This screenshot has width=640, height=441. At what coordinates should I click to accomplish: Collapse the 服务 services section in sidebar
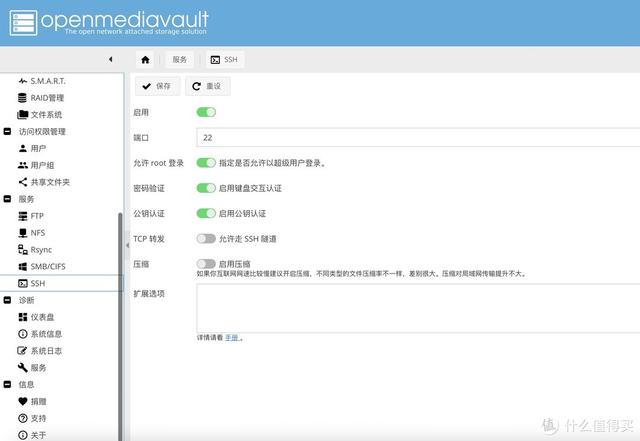(7, 199)
